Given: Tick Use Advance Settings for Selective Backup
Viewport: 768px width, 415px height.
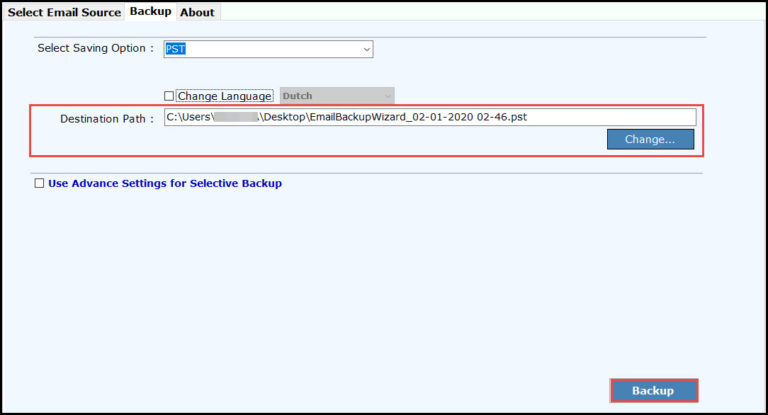Looking at the screenshot, I should click(39, 183).
